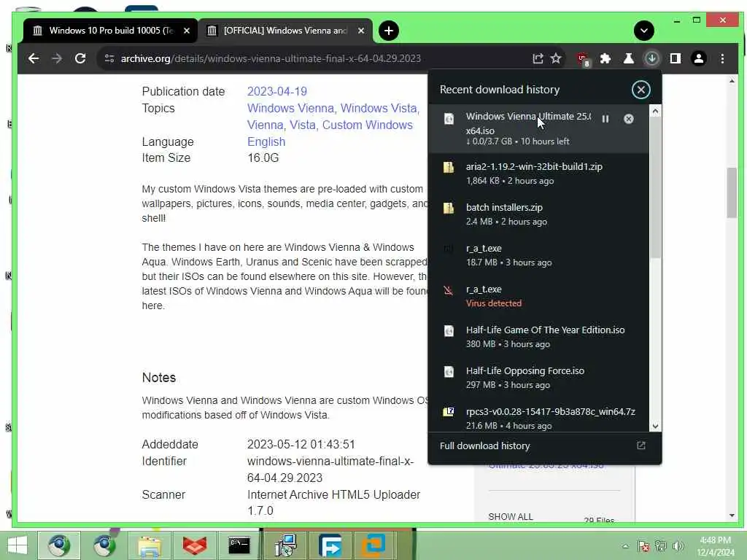Open the Windows Vienna topic link
The image size is (747, 560).
[292, 109]
